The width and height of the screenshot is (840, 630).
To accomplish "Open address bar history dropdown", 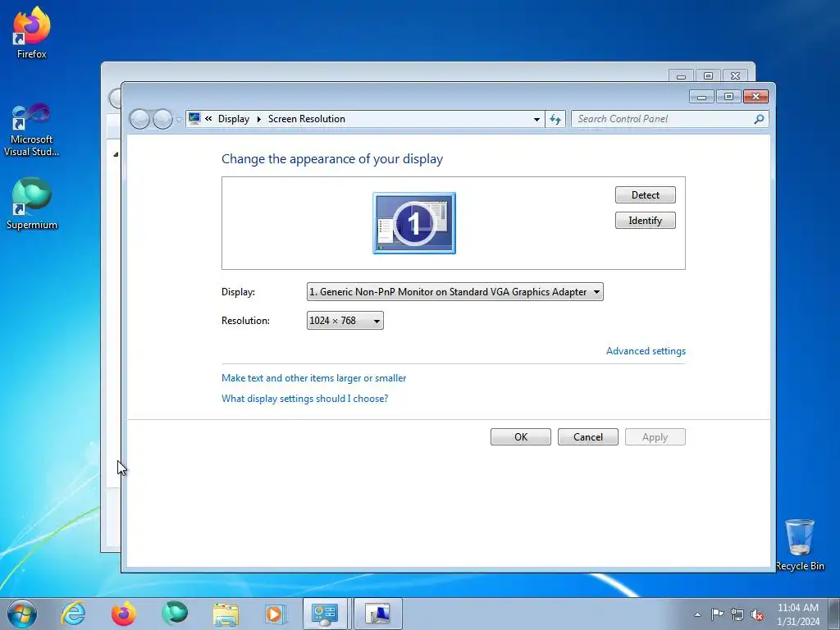I will [x=536, y=120].
